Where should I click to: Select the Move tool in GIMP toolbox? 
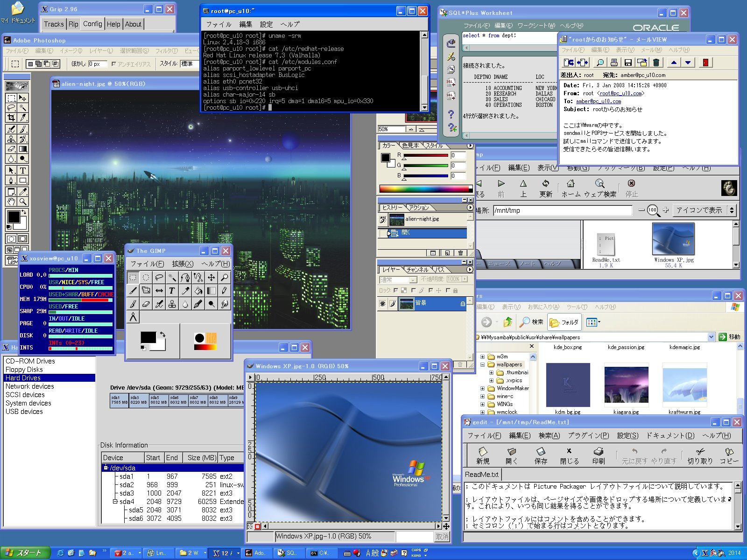211,277
